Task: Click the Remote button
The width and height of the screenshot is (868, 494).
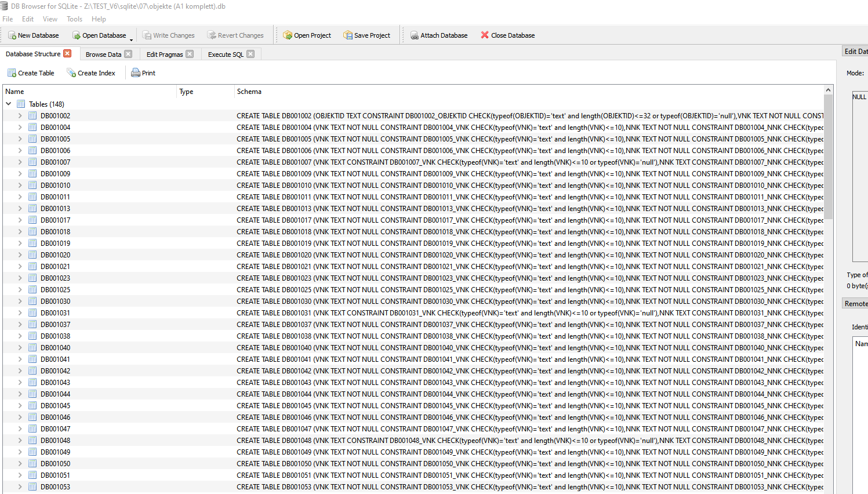Action: pos(856,303)
